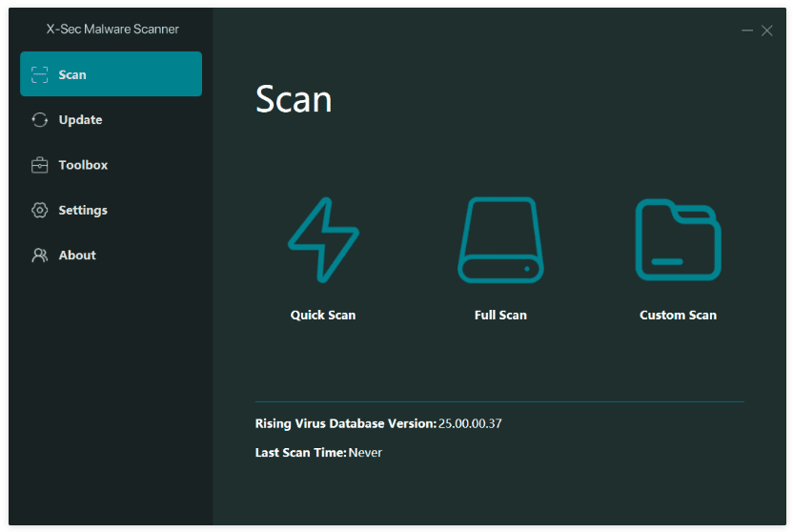Click the Update refresh arrows icon
The width and height of the screenshot is (793, 532).
coord(39,120)
